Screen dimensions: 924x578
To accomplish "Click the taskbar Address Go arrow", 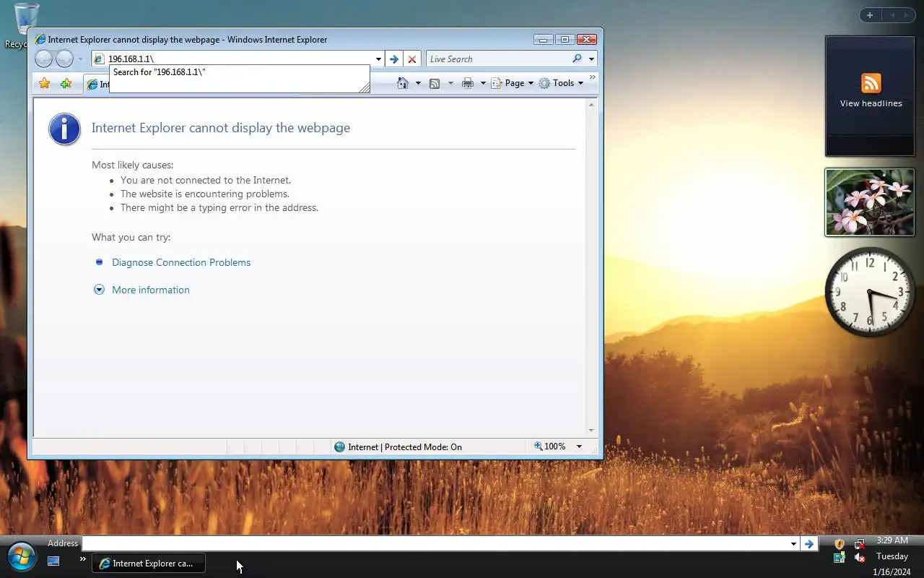I will click(809, 543).
